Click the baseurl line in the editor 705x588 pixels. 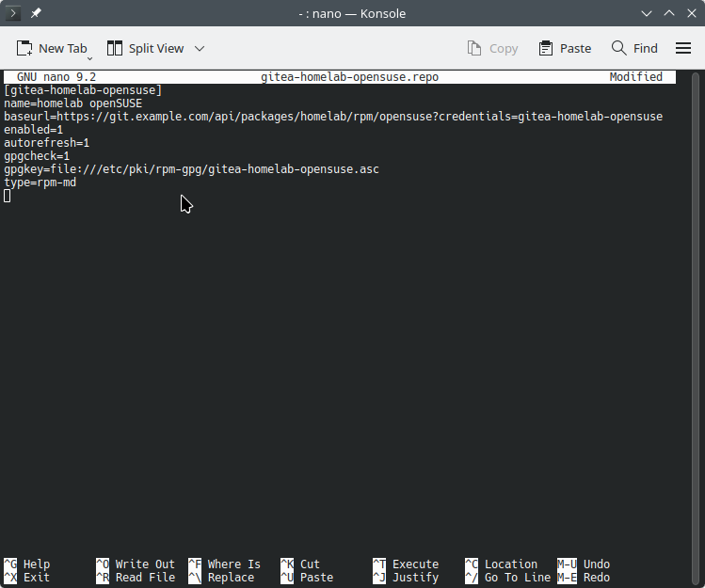click(x=333, y=117)
